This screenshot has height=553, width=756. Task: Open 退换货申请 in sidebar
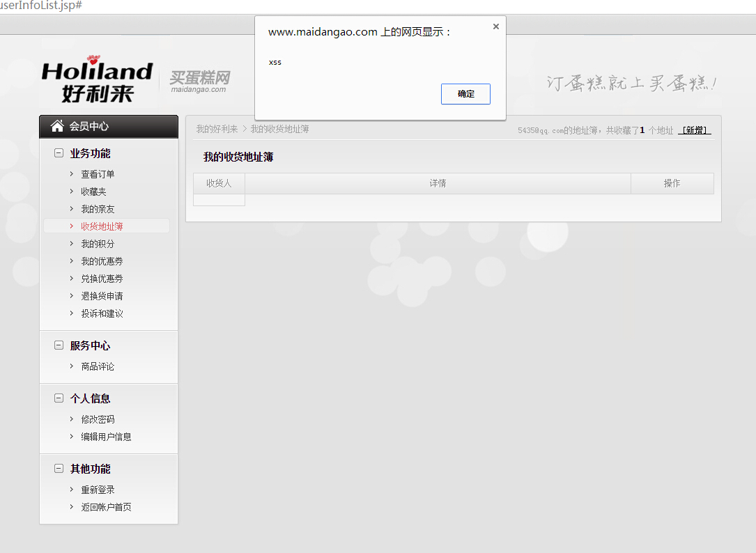pos(102,296)
